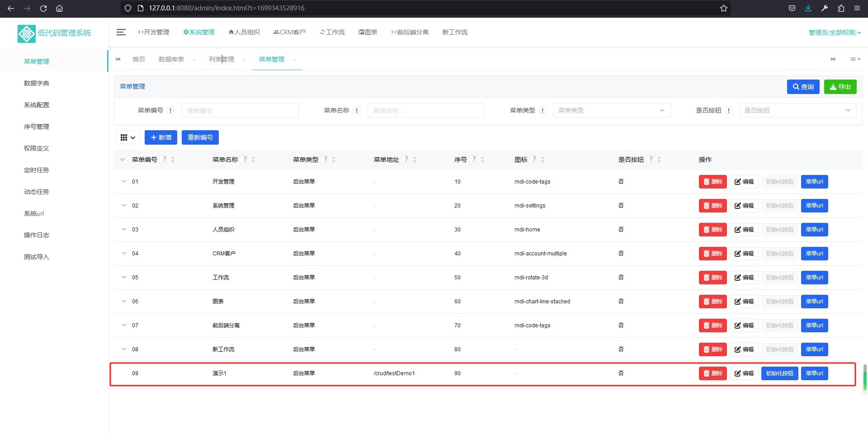Open 人员组织 in the top menu
Screen dimensions: 868x434
(244, 32)
